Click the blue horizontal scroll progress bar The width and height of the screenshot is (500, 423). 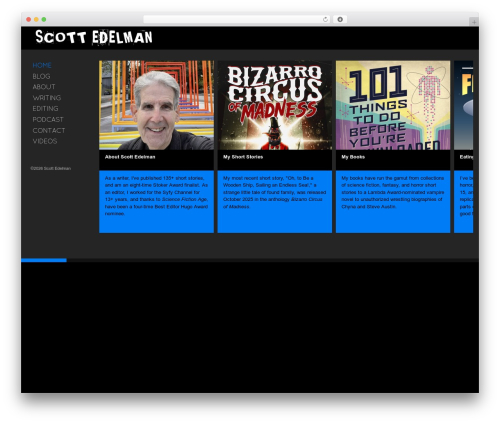pos(44,260)
